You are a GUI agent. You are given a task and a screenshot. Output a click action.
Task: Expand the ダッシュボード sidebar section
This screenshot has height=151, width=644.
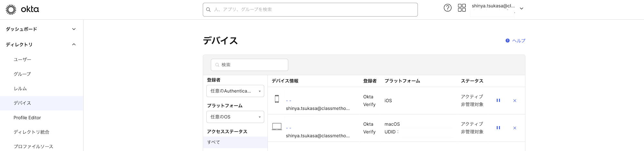(42, 29)
